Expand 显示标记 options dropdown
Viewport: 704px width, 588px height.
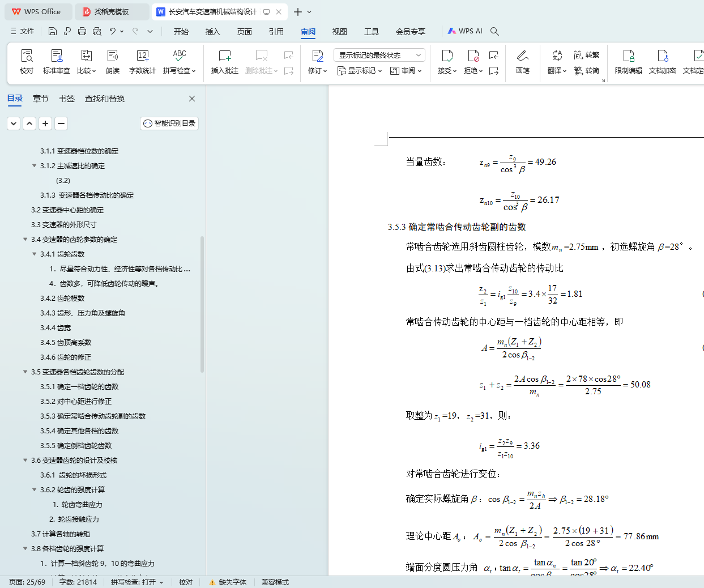tap(360, 71)
